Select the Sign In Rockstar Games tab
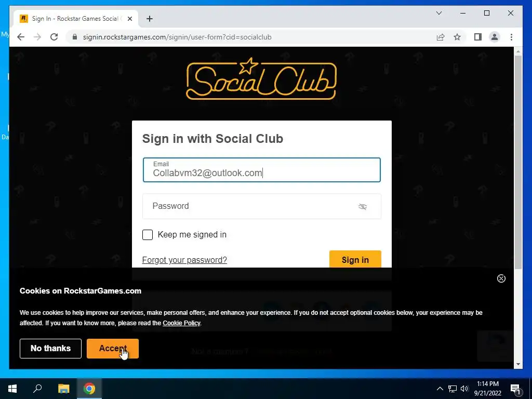Screen dimensions: 532x399 (x=76, y=19)
